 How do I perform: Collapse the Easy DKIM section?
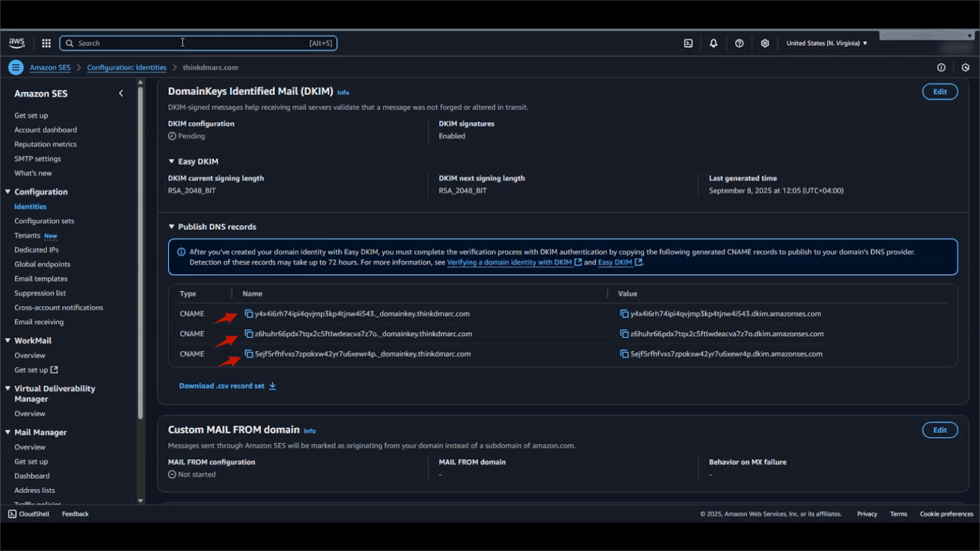pos(171,161)
